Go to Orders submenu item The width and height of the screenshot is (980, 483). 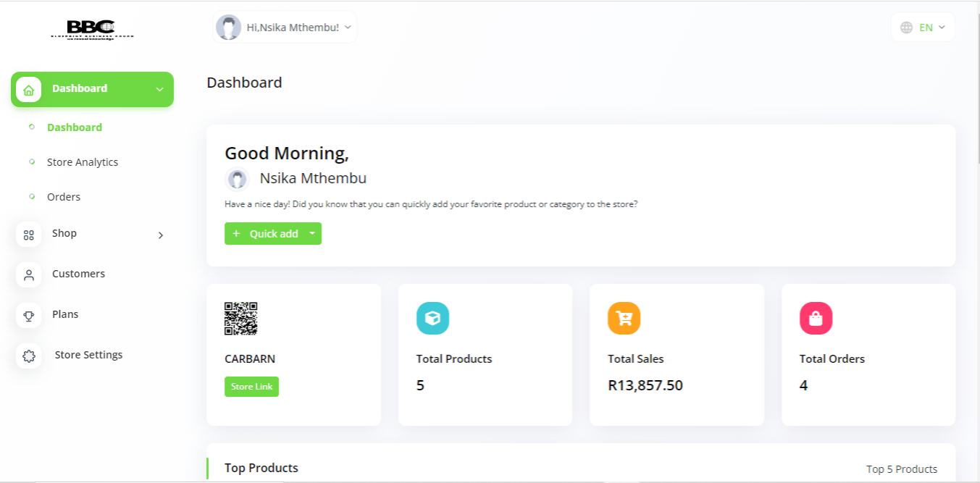[64, 197]
